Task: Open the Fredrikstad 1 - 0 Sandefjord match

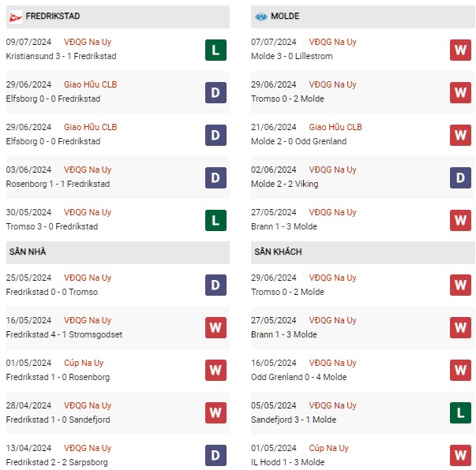Action: [58, 420]
